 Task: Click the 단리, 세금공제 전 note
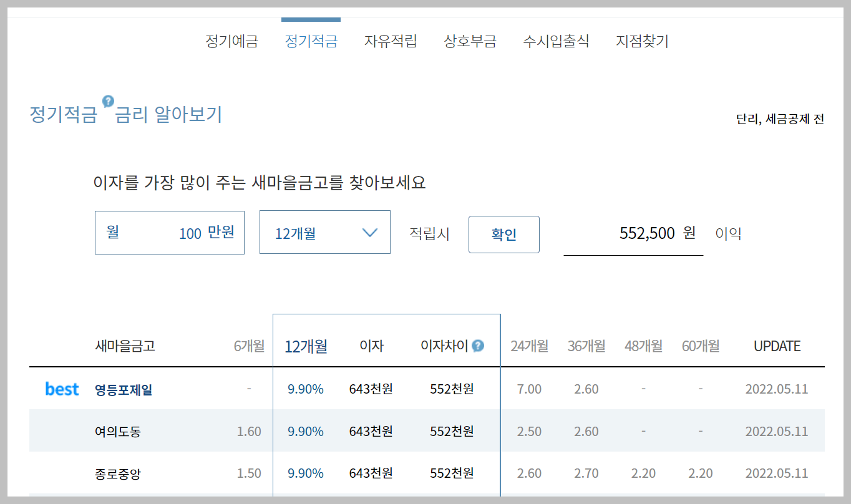[780, 119]
